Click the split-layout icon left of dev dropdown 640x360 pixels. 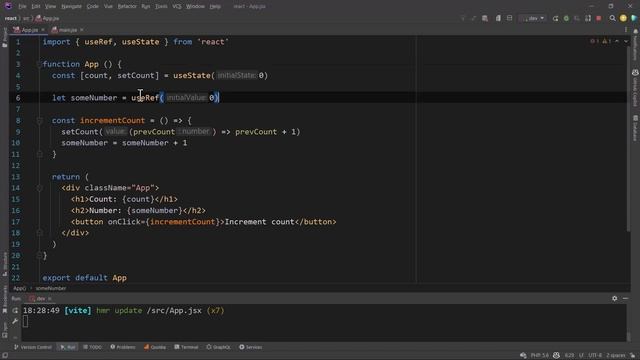point(509,18)
